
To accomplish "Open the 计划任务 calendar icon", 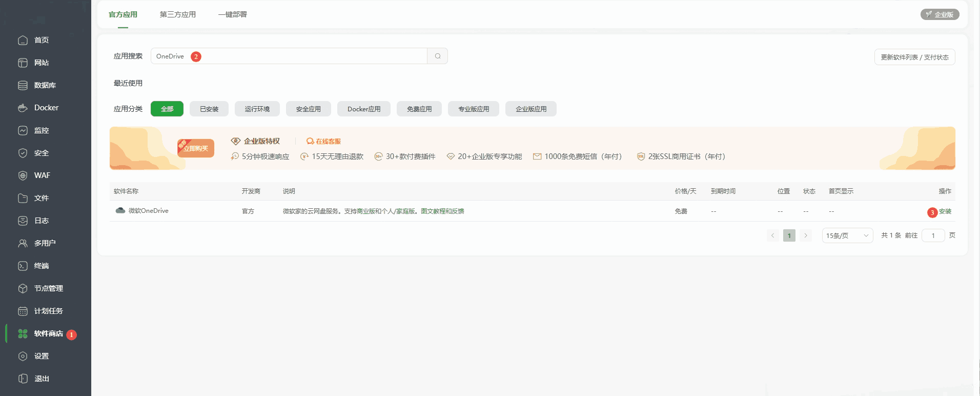I will [23, 311].
